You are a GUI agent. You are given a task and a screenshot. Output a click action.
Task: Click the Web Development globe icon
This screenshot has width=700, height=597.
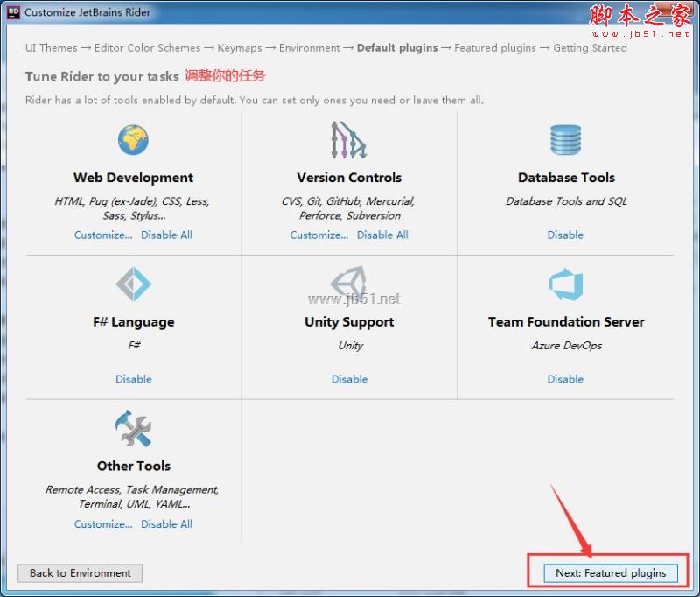point(133,140)
